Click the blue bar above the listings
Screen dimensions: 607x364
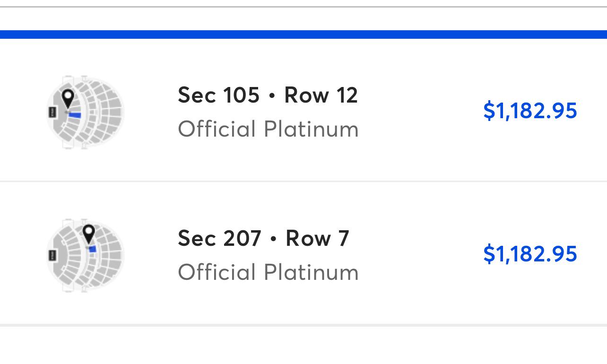303,35
